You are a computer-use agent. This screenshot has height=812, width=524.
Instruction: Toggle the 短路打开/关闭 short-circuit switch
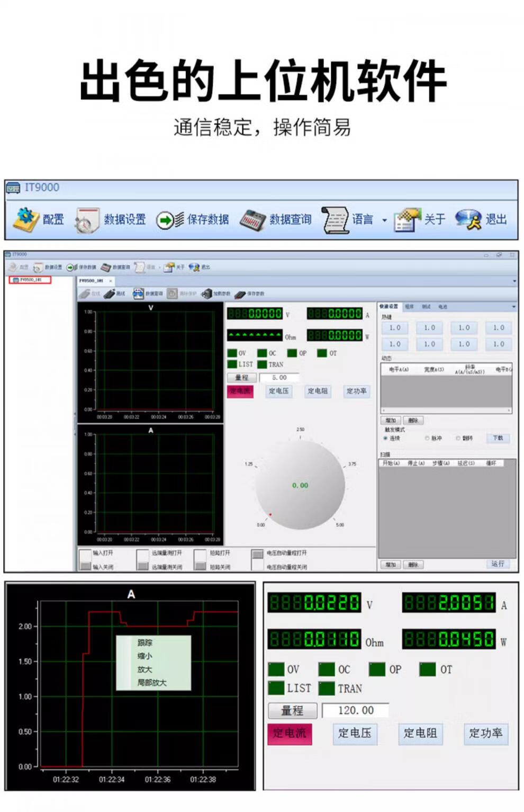click(x=200, y=559)
